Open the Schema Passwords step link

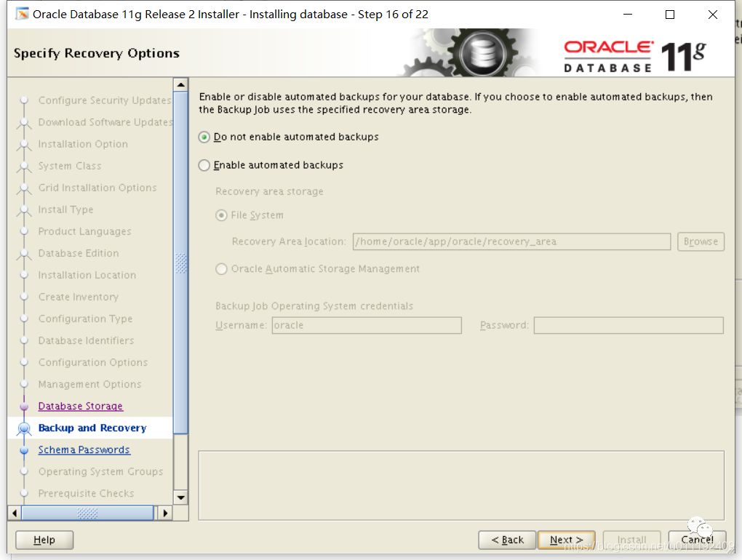click(x=84, y=449)
